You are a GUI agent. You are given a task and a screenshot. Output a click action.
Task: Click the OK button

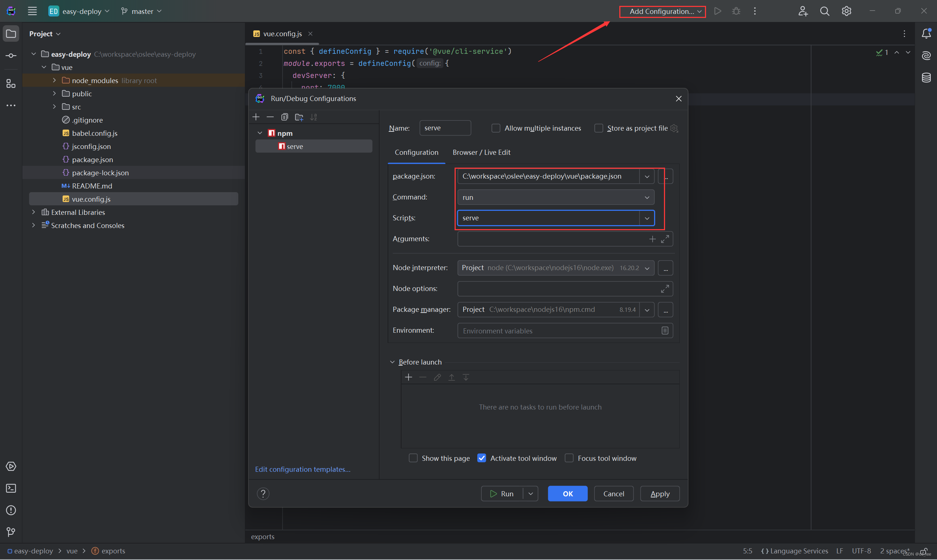coord(568,493)
